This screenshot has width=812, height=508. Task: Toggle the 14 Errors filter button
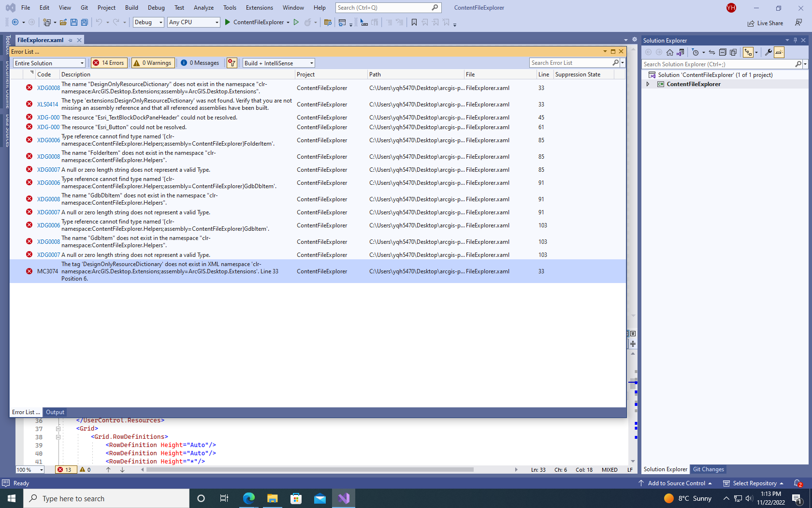tap(109, 62)
